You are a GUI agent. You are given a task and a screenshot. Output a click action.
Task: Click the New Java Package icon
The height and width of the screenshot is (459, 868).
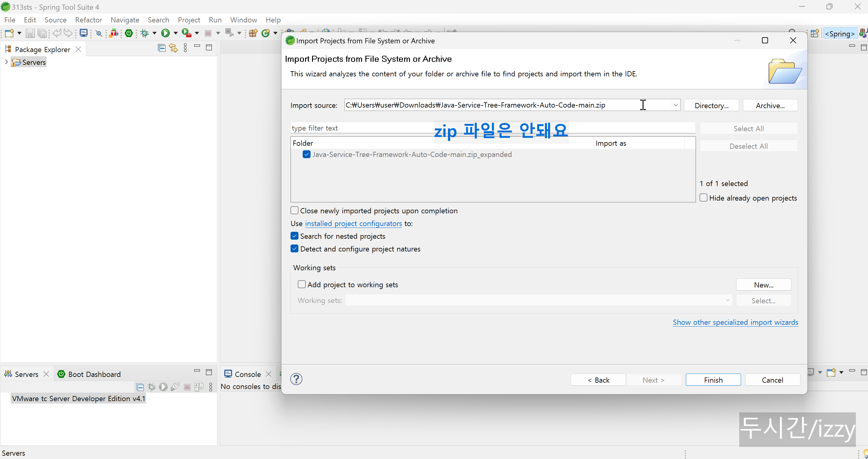[253, 33]
